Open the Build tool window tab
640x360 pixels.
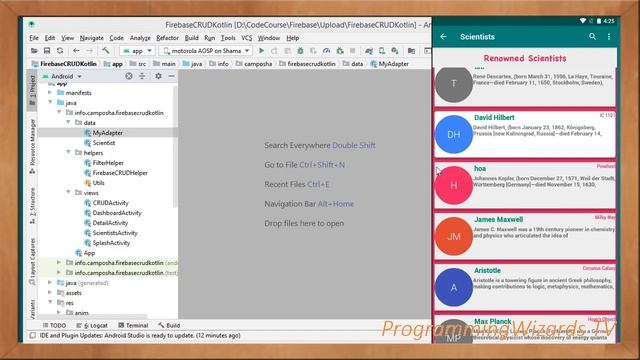tap(169, 325)
